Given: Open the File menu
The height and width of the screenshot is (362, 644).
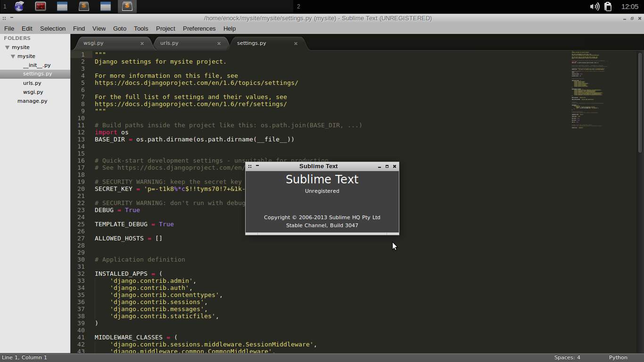Looking at the screenshot, I should [x=9, y=28].
